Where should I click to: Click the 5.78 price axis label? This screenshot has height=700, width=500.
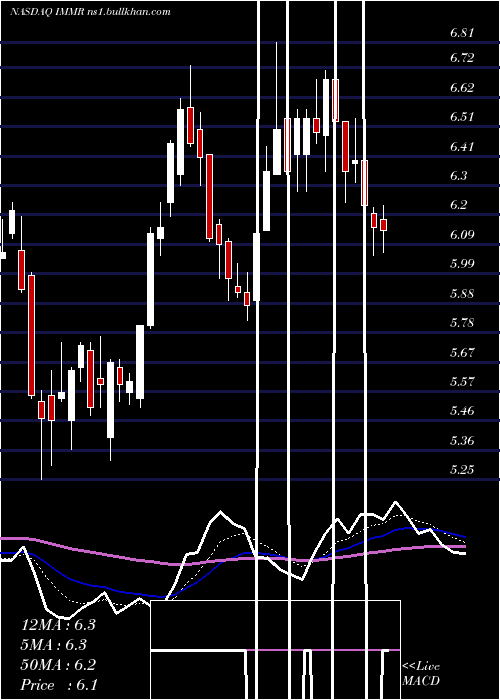(462, 322)
